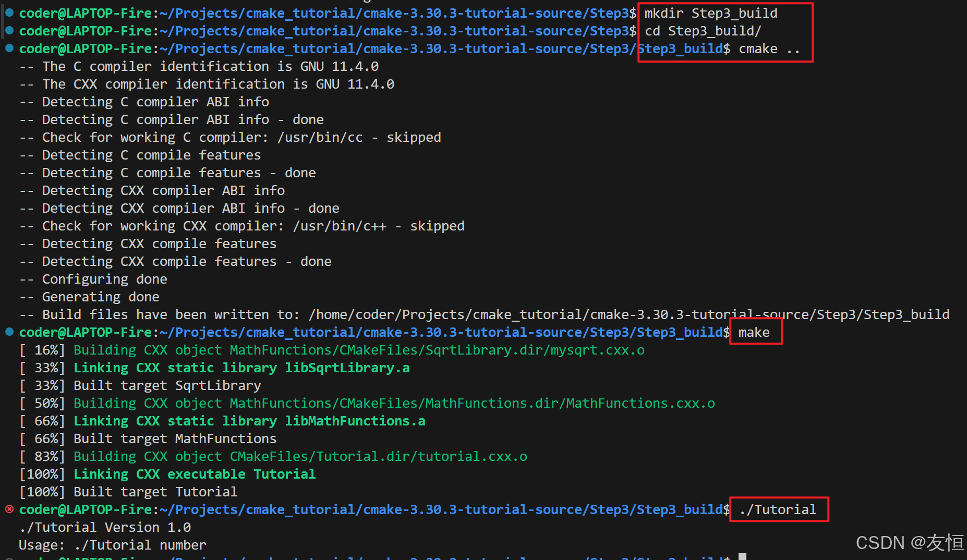Viewport: 967px width, 560px height.
Task: Click the blue decoration dot beside the make command
Action: point(9,332)
